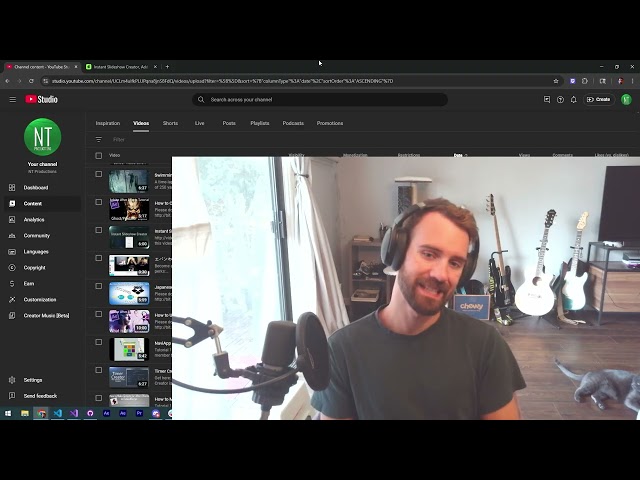The image size is (640, 480).
Task: Select checkbox for Instant Slideshow video row
Action: tap(99, 230)
